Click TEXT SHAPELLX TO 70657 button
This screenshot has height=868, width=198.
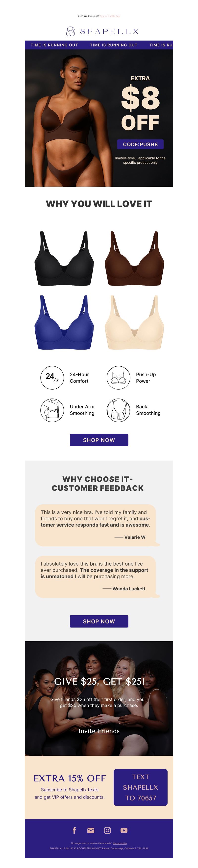click(140, 787)
